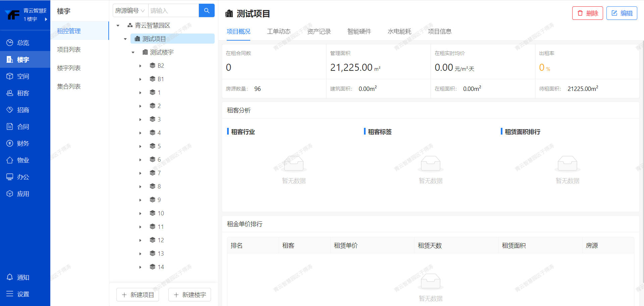Select floor 10 in the tree

click(161, 213)
